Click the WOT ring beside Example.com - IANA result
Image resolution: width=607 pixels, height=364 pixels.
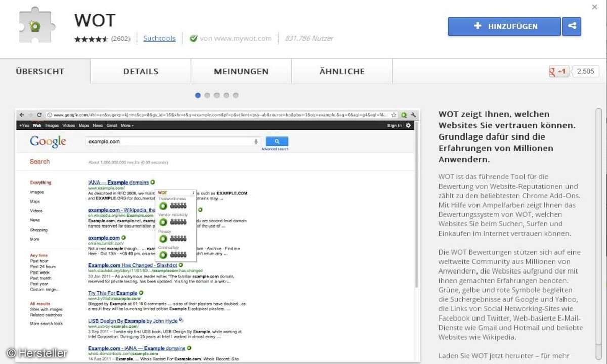coord(189,348)
